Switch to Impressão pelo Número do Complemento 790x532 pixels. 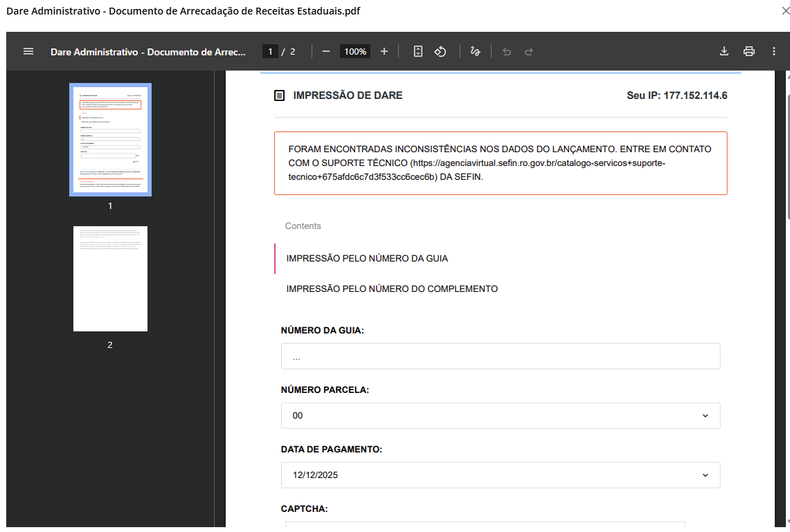392,289
